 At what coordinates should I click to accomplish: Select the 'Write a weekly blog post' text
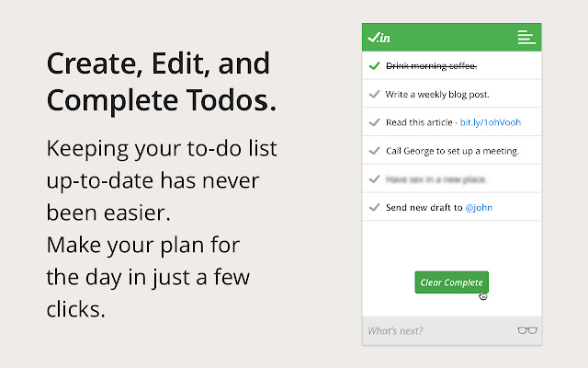pyautogui.click(x=437, y=94)
